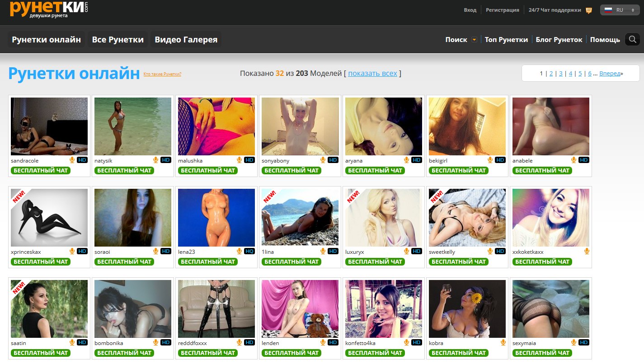Select Топ Рунетки in the navigation menu
Viewport: 644px width, 364px height.
(x=506, y=40)
